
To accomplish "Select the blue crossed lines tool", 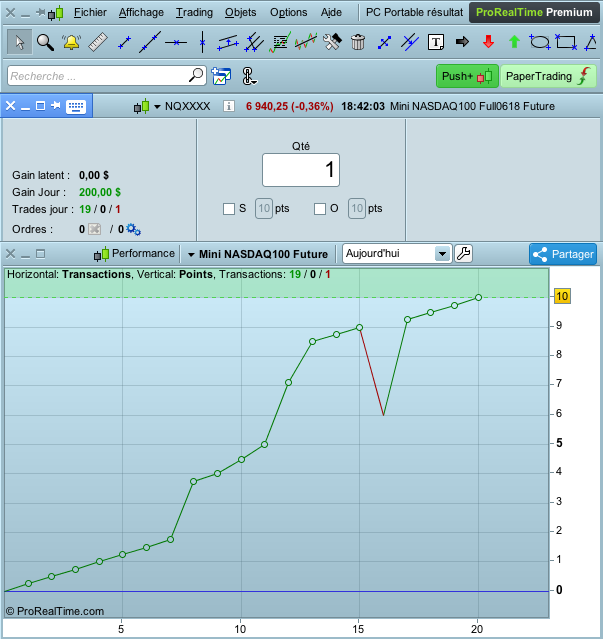I will [409, 42].
